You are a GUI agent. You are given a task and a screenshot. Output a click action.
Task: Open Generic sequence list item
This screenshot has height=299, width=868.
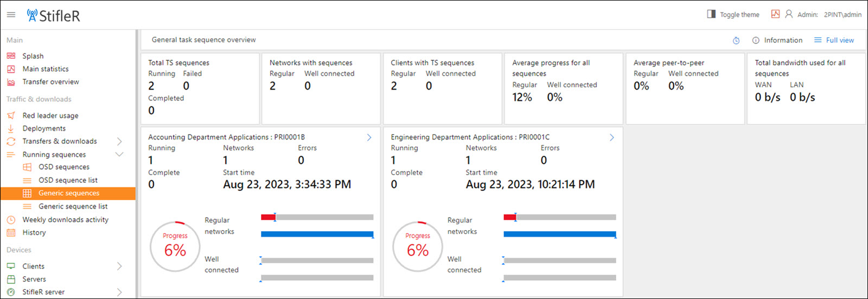point(73,206)
